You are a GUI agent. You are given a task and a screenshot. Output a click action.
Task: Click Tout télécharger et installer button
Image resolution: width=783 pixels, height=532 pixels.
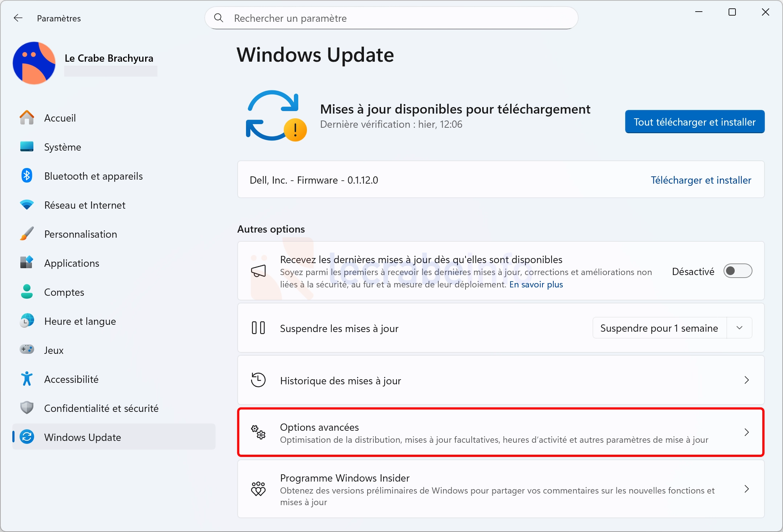pos(694,122)
